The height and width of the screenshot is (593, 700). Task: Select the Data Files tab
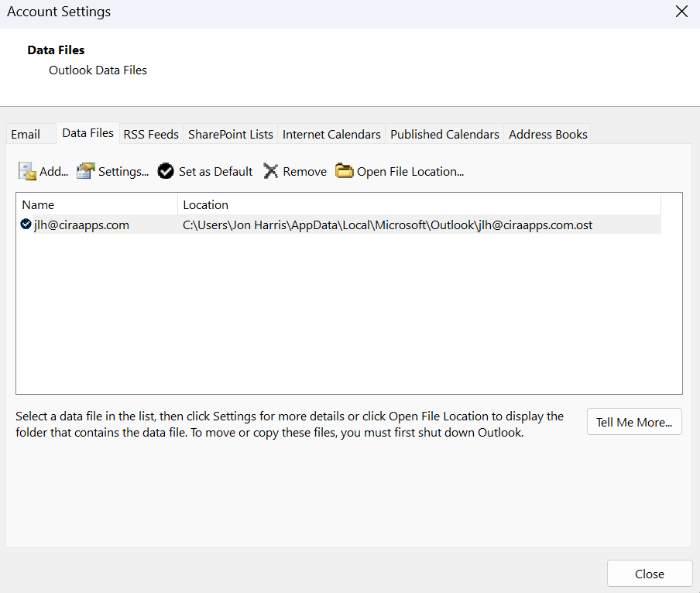click(x=87, y=133)
